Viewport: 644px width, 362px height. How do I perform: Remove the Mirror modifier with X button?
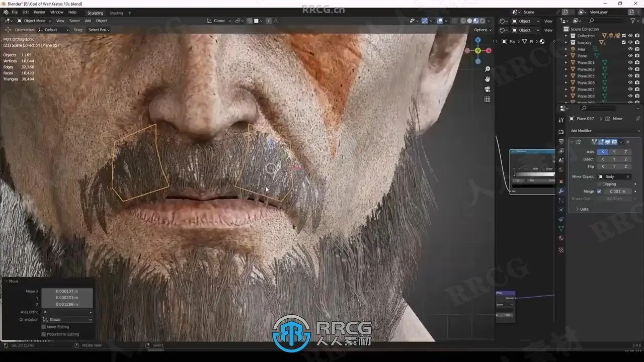coord(628,142)
